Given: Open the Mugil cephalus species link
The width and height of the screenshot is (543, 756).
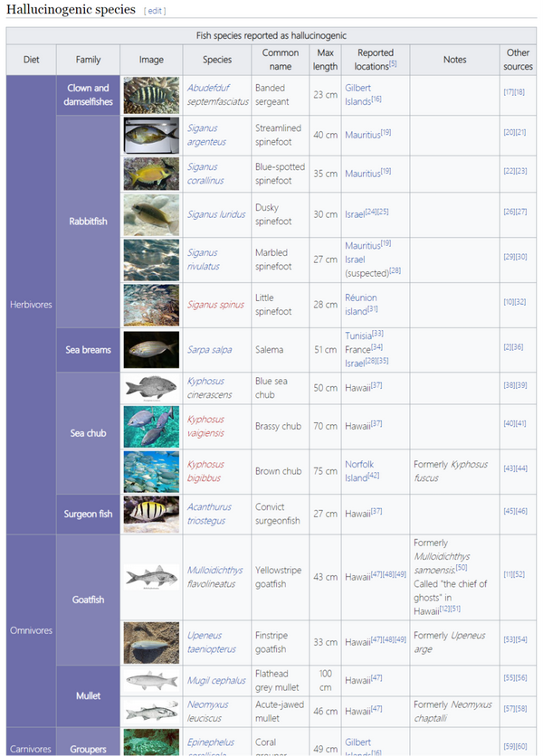Looking at the screenshot, I should click(216, 680).
